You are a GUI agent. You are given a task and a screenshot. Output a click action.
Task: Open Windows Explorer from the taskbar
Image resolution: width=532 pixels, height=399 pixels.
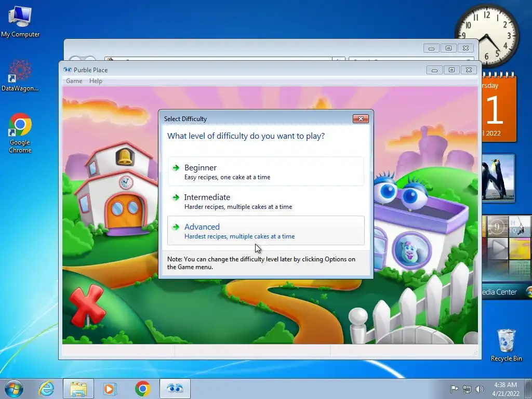[78, 389]
